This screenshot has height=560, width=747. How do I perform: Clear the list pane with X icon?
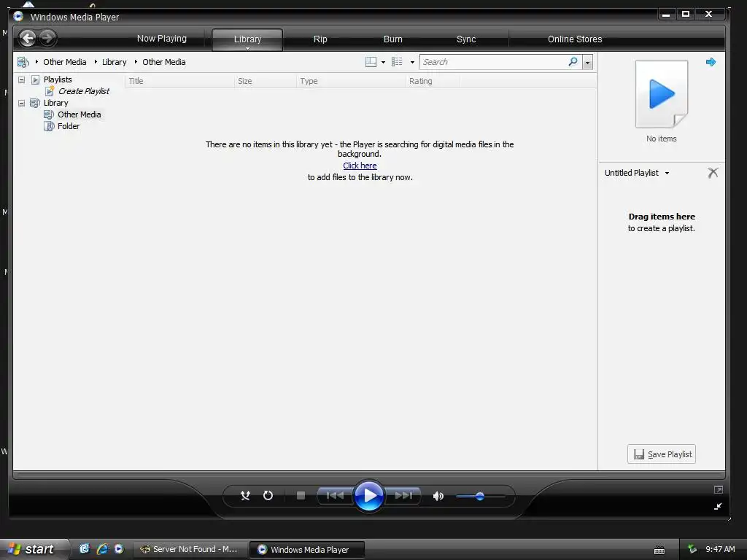click(x=713, y=172)
